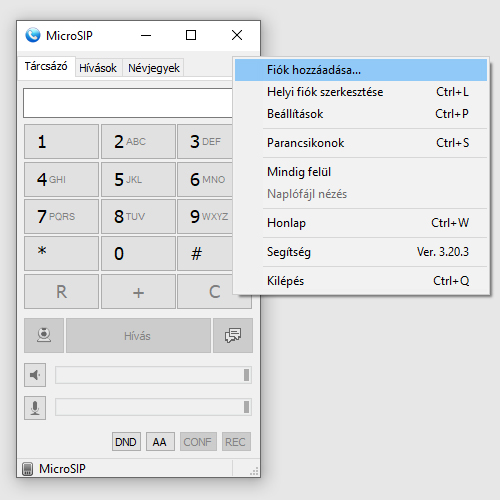Choose Helyi fiók szerkesztése from menu
Viewport: 500px width, 500px height.
click(x=361, y=92)
